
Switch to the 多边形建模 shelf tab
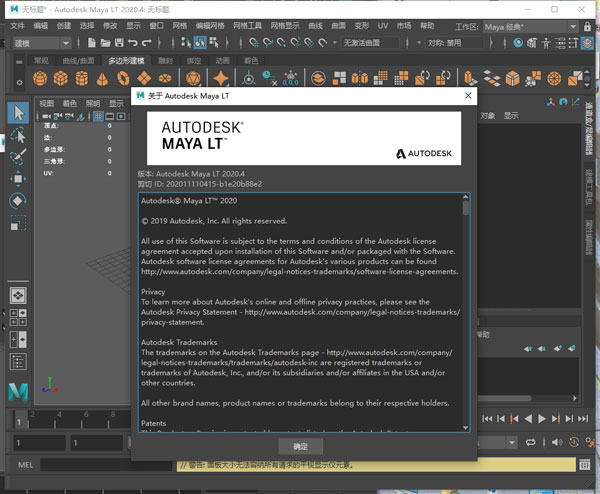126,60
